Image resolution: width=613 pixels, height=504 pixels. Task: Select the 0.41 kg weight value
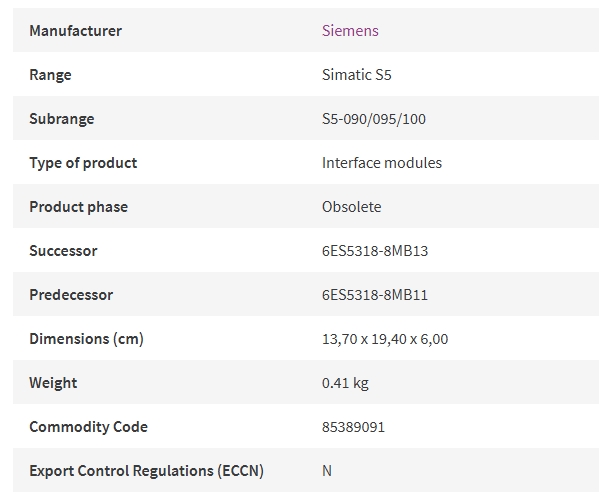pos(345,382)
